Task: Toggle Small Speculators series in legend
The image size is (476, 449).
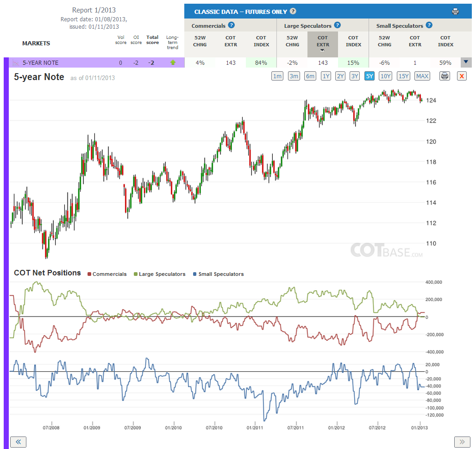Action: (x=218, y=274)
